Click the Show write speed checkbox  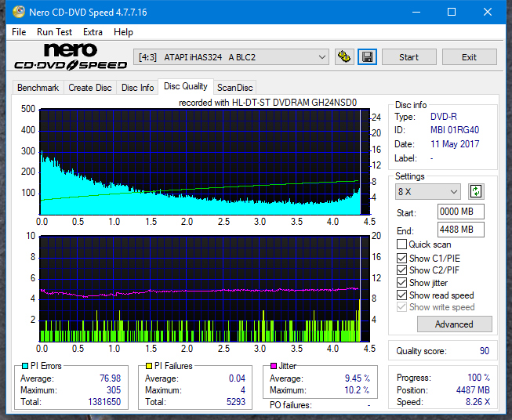[x=401, y=307]
